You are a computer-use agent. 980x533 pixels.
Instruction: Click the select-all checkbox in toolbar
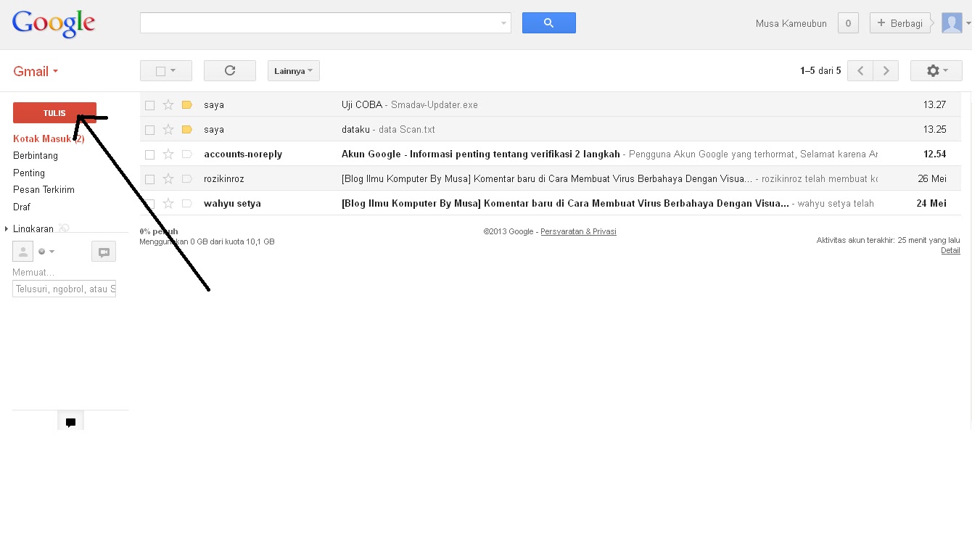pyautogui.click(x=160, y=71)
